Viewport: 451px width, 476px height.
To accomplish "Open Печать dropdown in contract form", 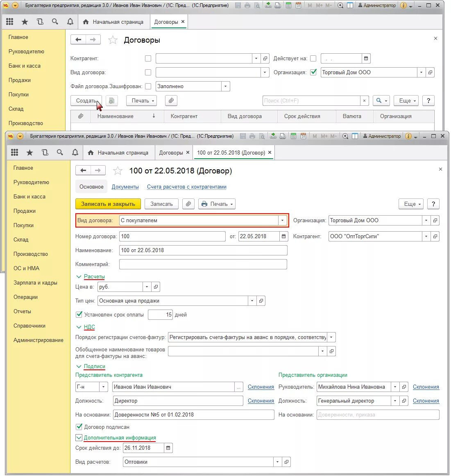I will (217, 204).
